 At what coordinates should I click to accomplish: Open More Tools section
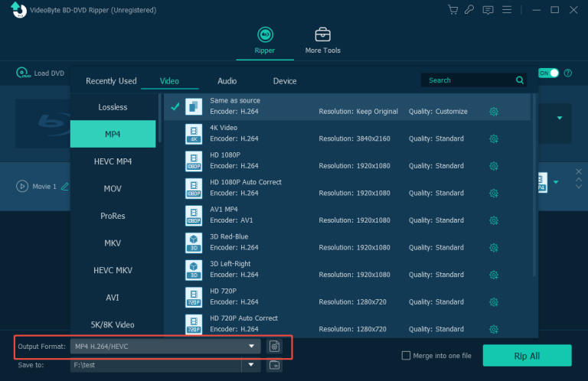click(x=322, y=41)
